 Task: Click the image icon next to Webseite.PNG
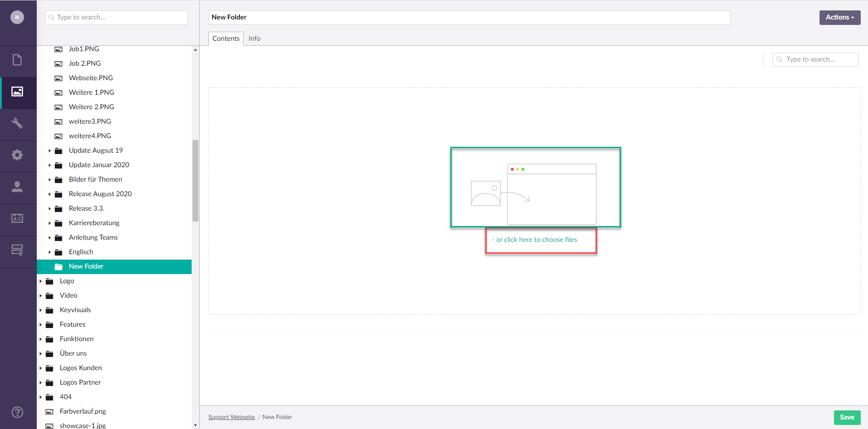tap(58, 78)
